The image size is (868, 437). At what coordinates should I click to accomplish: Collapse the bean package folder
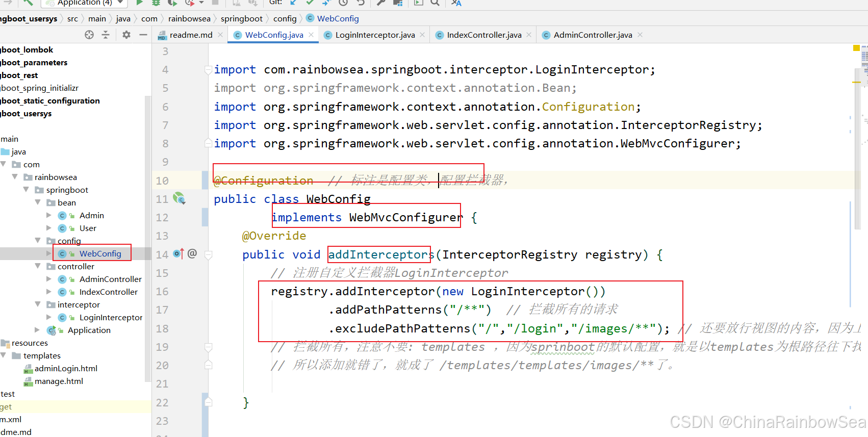pos(38,202)
